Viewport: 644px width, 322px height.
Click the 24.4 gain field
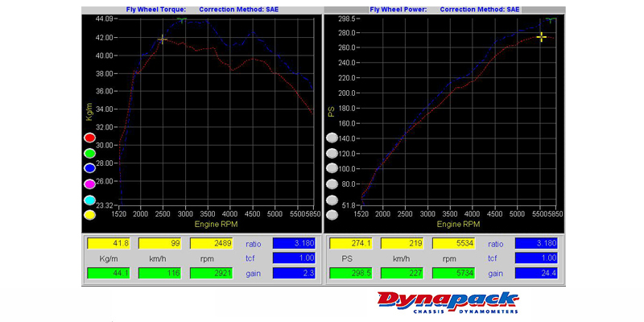click(x=536, y=273)
